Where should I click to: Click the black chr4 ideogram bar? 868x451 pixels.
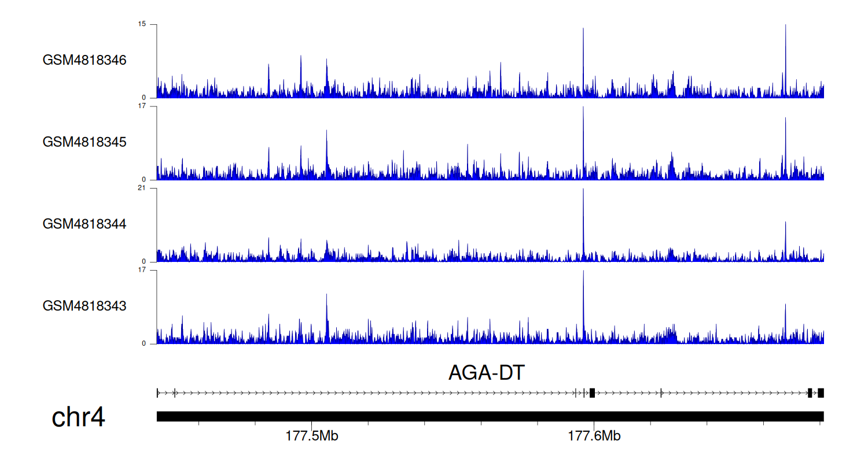(490, 416)
